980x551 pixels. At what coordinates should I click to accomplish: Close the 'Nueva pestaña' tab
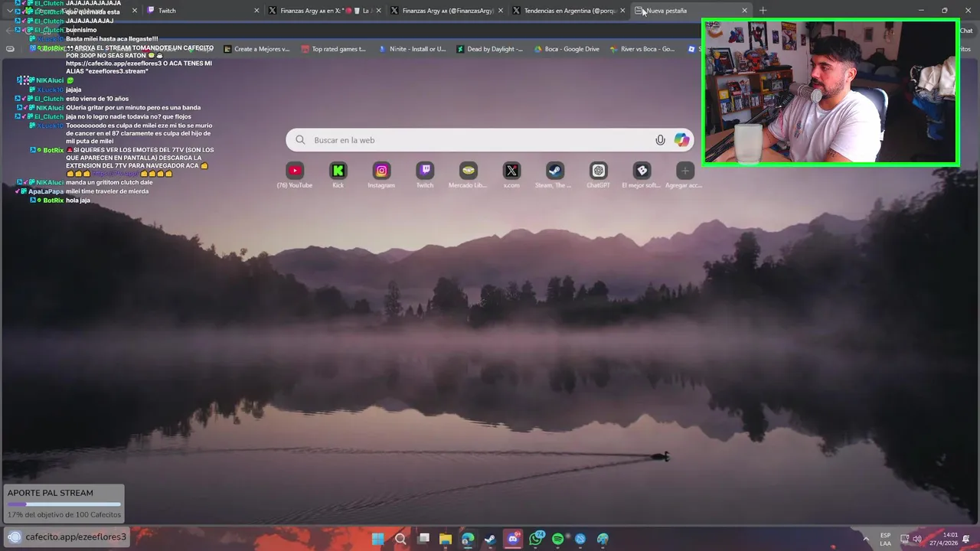744,11
